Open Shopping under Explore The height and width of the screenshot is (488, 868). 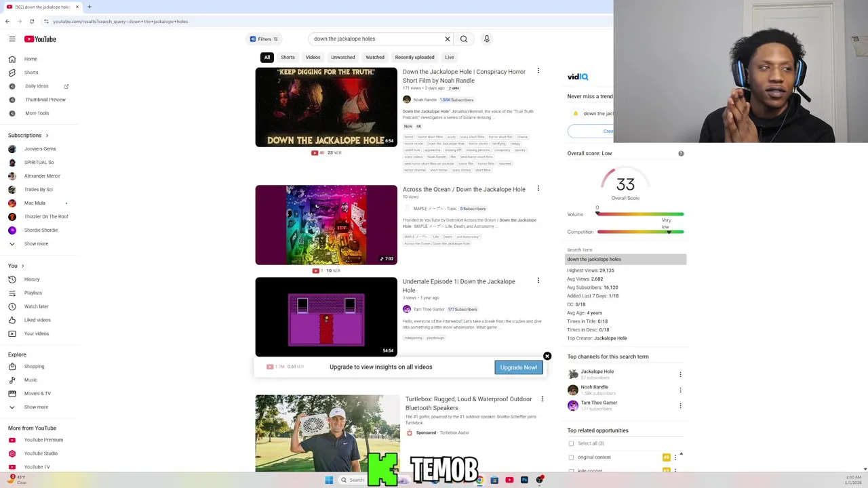(x=34, y=367)
